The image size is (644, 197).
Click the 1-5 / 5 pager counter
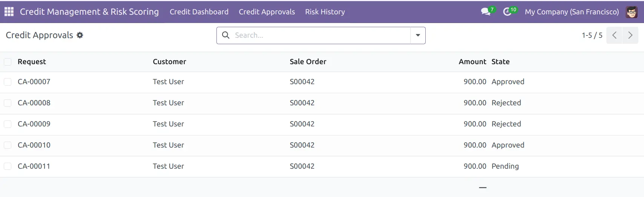592,35
